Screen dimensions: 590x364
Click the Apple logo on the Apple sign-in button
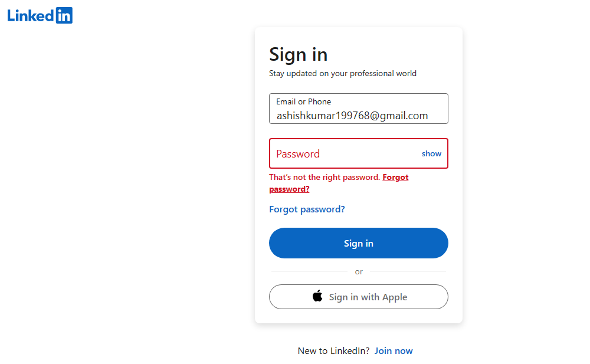coord(317,296)
